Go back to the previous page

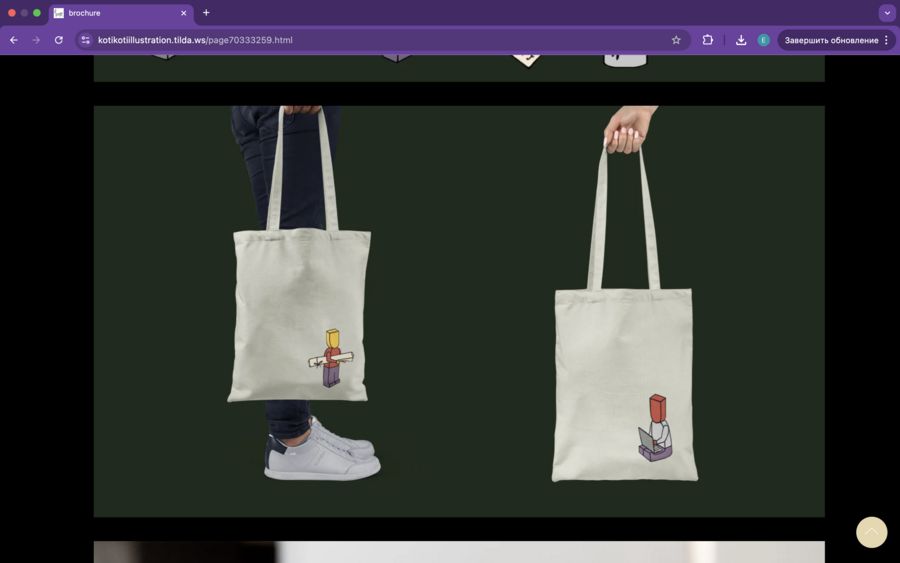pyautogui.click(x=14, y=40)
